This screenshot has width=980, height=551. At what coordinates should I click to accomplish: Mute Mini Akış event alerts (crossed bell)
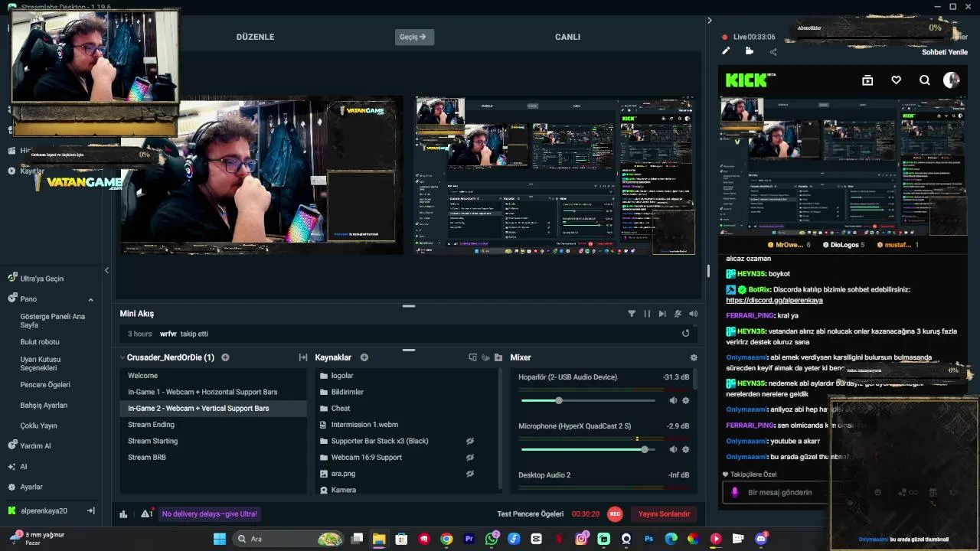pyautogui.click(x=678, y=314)
